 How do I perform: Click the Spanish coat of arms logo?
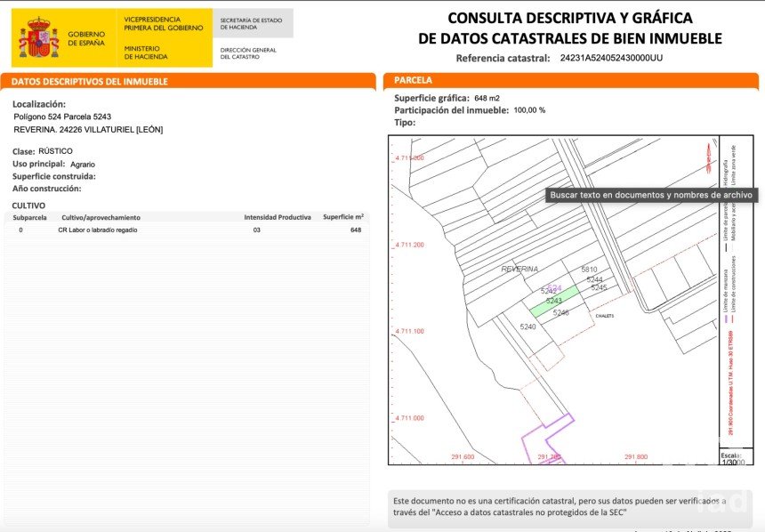pyautogui.click(x=38, y=39)
